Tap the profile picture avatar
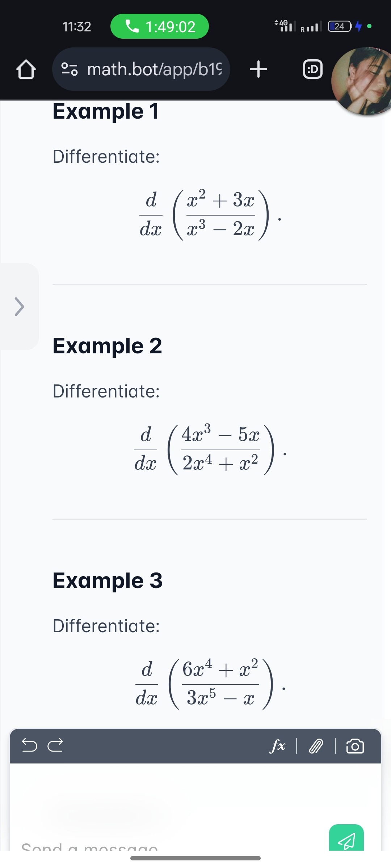The width and height of the screenshot is (391, 868). click(362, 81)
